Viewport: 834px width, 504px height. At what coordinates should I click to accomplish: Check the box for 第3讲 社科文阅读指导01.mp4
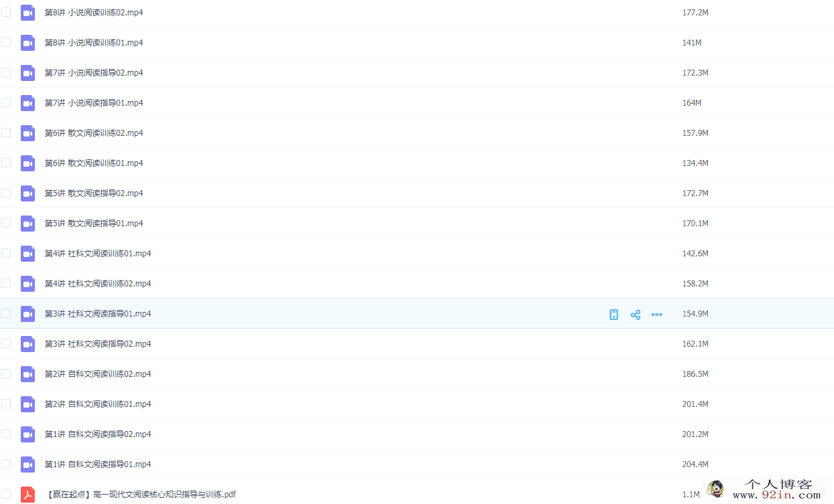[x=6, y=313]
